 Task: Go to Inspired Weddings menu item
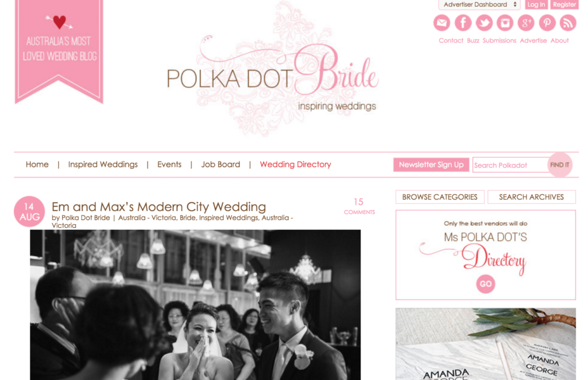103,164
